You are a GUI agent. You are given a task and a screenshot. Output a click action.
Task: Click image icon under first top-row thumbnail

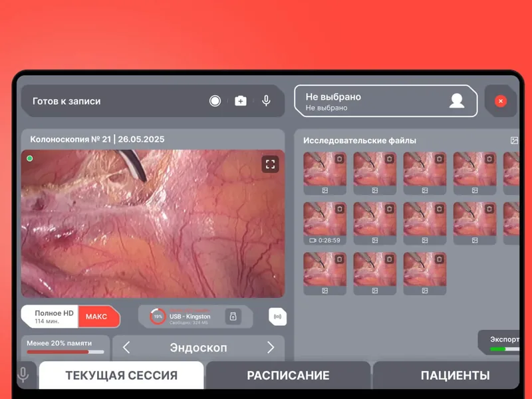(x=325, y=190)
